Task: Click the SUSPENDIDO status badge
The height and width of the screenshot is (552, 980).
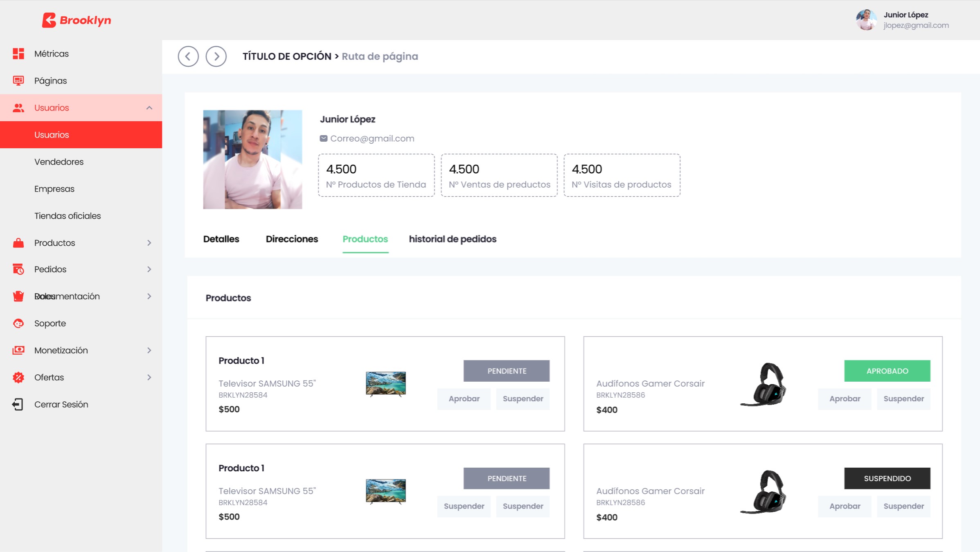Action: point(887,478)
